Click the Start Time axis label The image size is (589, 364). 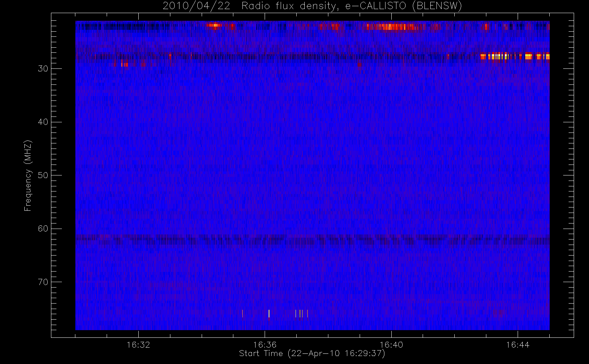312,353
